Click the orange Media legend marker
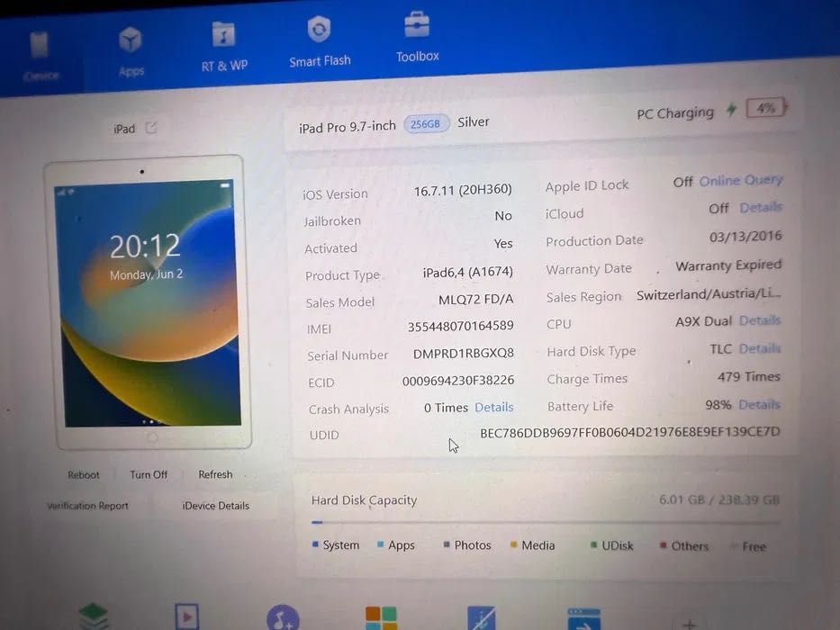The height and width of the screenshot is (630, 840). 513,544
